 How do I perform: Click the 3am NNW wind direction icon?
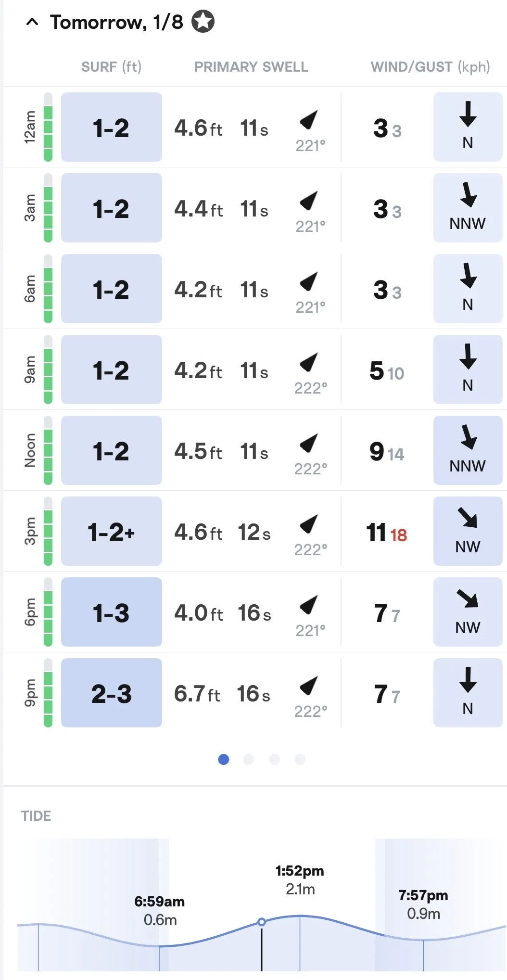tap(468, 195)
